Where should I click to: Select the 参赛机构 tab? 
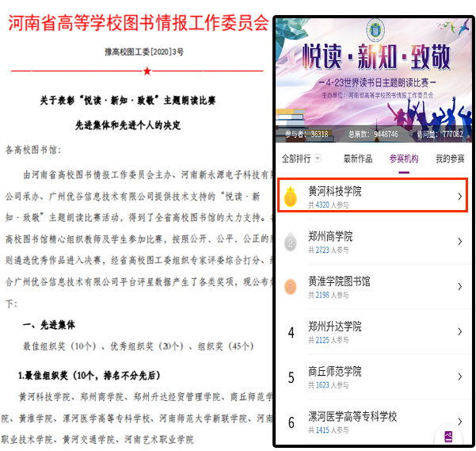pyautogui.click(x=404, y=159)
